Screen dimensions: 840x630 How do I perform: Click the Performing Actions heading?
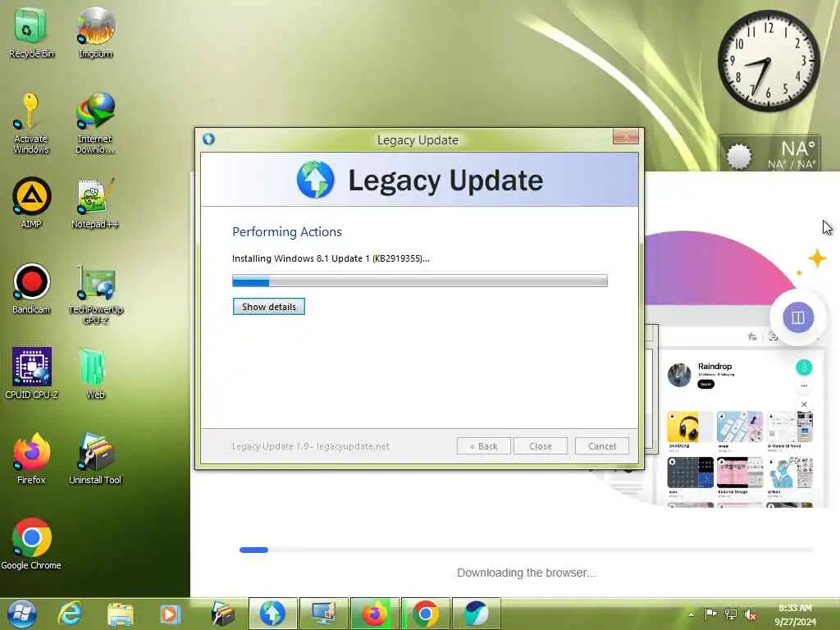point(286,232)
